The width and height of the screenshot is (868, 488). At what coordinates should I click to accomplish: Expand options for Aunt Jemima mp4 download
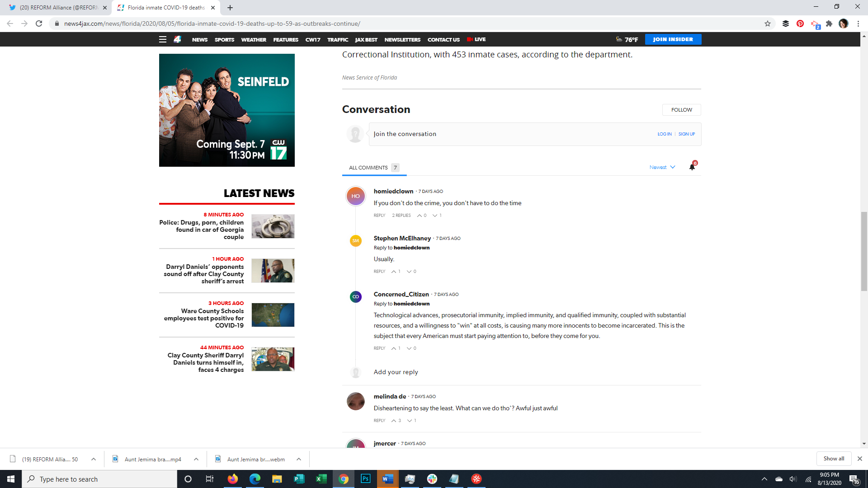196,459
